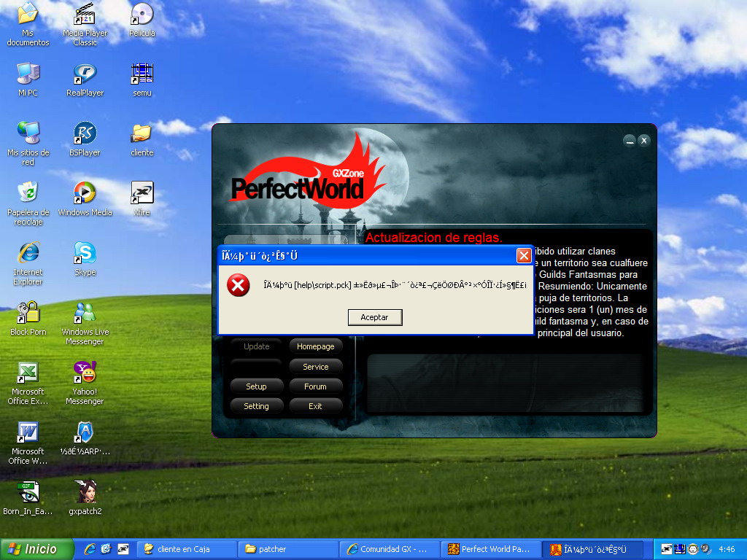Open the Homepage from the launcher
747x560 pixels.
[315, 346]
